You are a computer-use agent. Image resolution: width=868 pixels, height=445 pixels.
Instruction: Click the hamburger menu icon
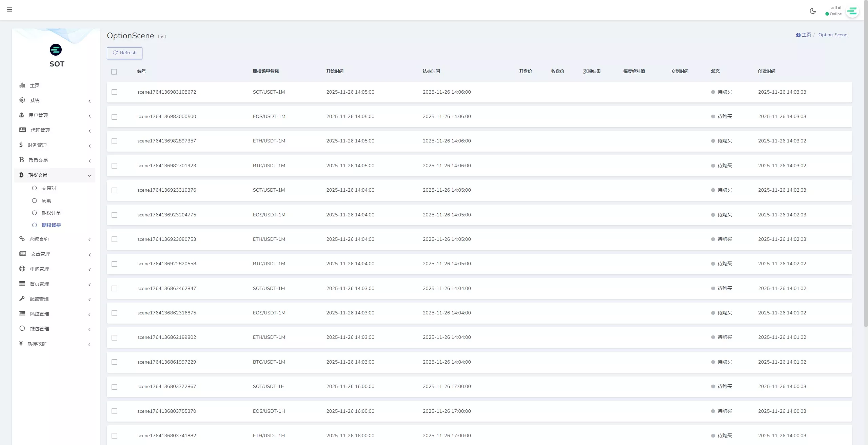point(9,9)
